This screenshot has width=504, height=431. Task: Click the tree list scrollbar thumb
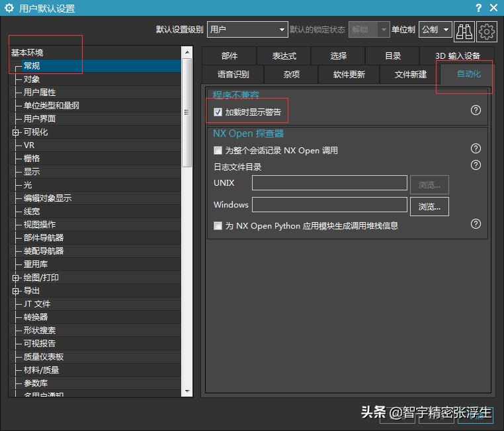187,112
